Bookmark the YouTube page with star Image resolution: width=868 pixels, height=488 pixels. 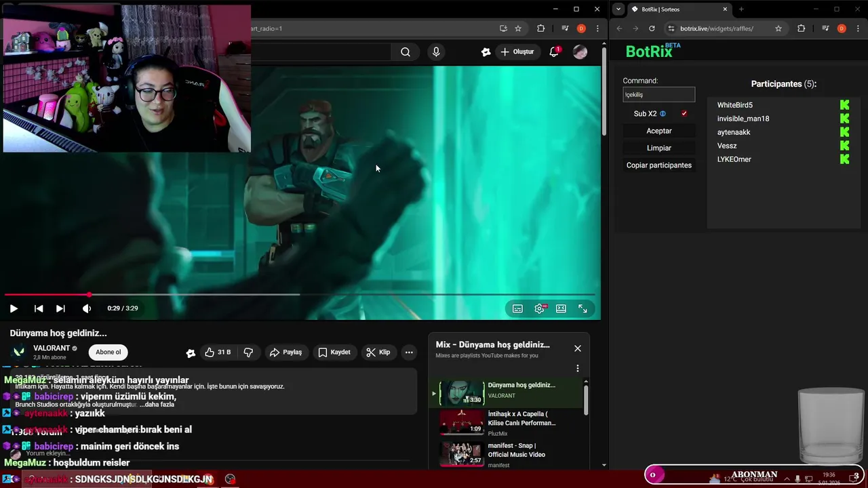tap(518, 28)
